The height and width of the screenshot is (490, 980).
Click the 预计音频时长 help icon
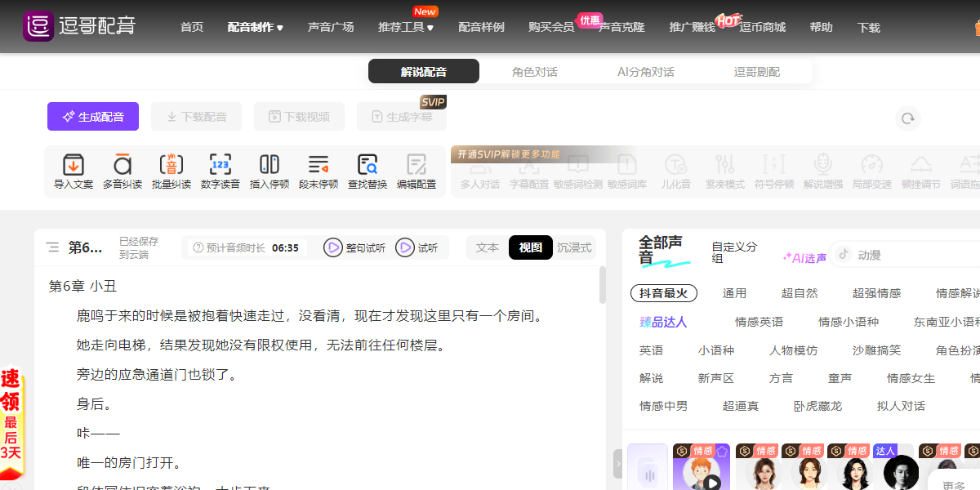tap(198, 247)
